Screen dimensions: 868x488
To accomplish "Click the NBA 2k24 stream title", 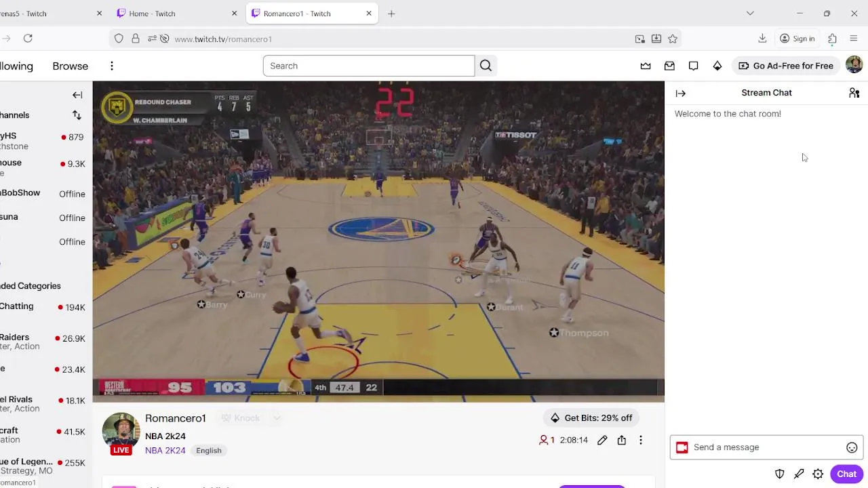I will pos(165,436).
